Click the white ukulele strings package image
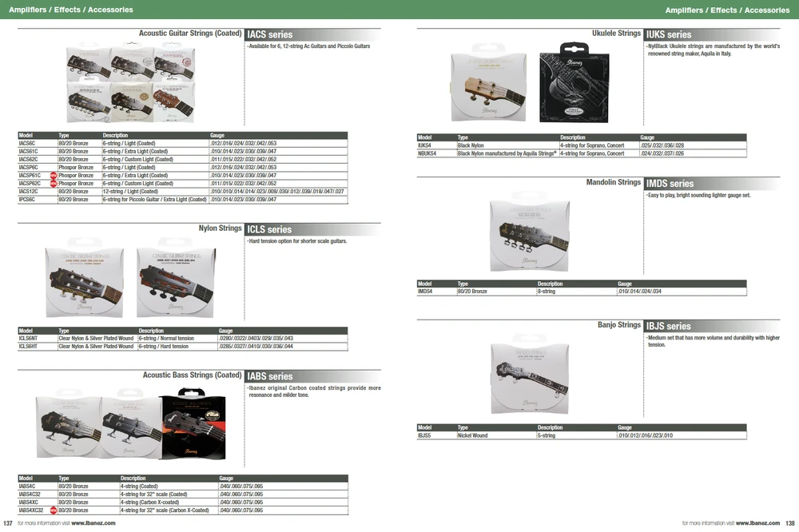 [x=488, y=84]
